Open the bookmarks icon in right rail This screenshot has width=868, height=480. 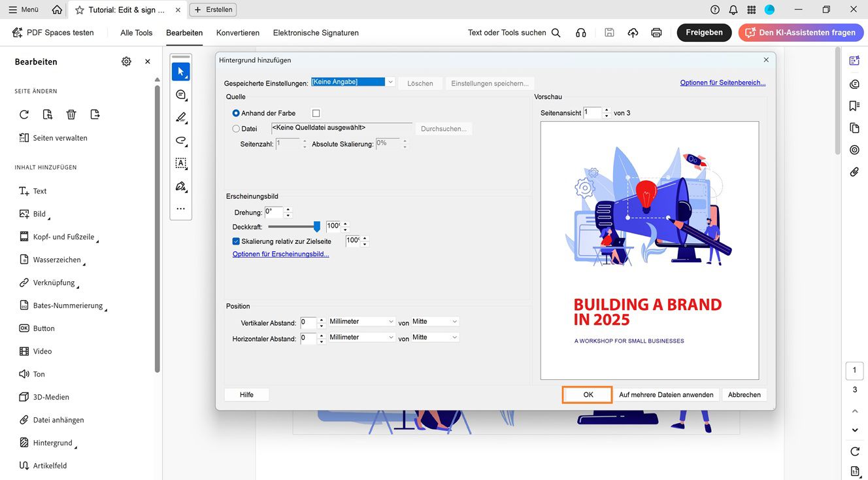click(854, 106)
